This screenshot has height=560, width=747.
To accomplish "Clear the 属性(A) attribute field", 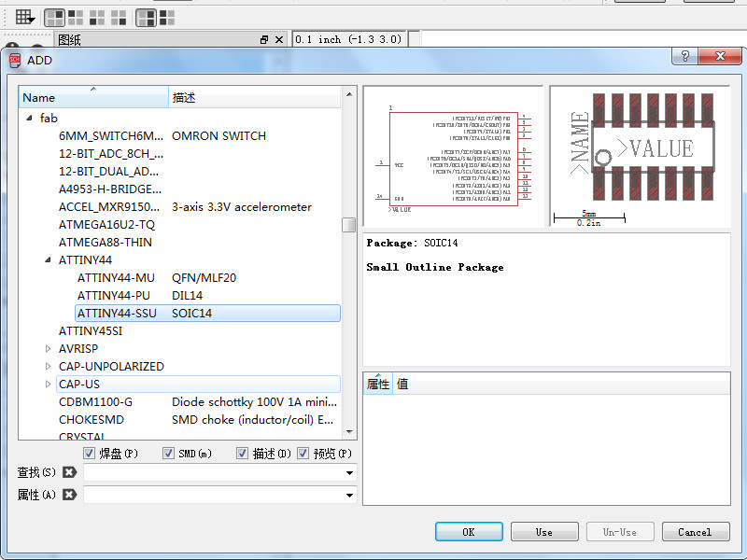I will tap(69, 495).
